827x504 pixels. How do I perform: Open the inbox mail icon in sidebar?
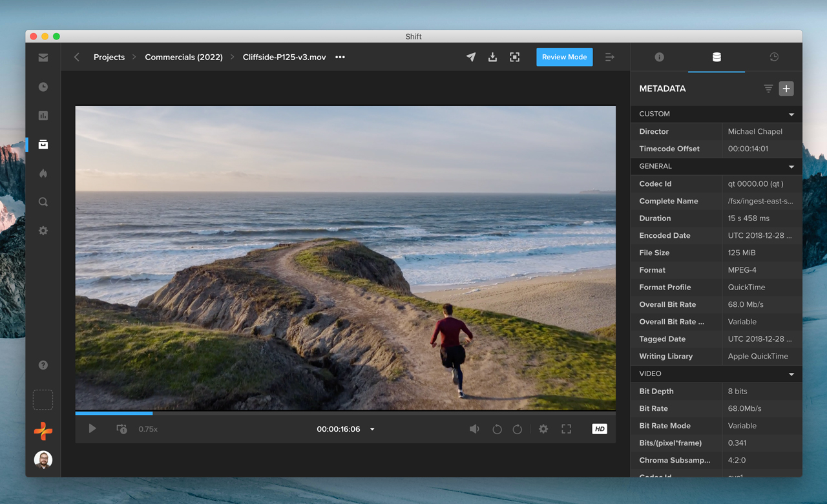click(43, 58)
